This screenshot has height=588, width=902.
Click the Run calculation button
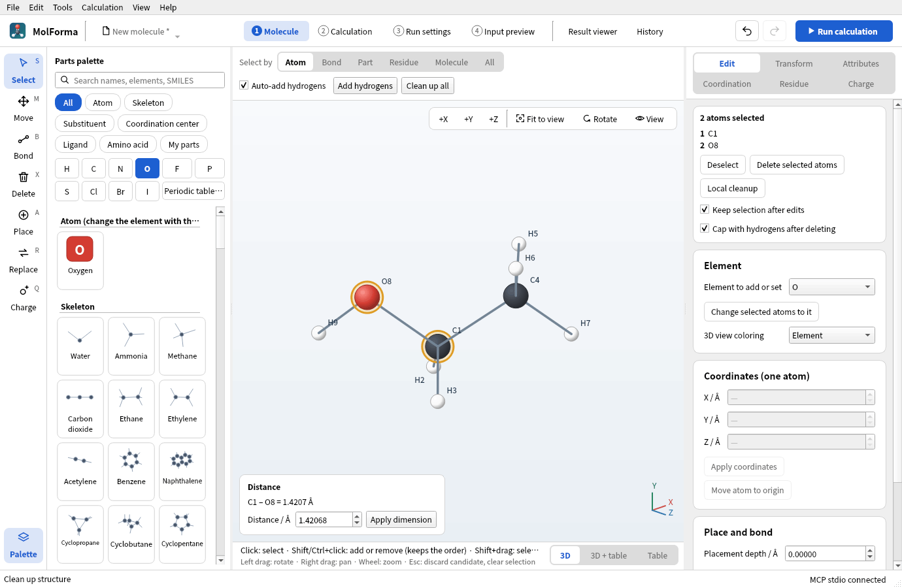click(844, 31)
